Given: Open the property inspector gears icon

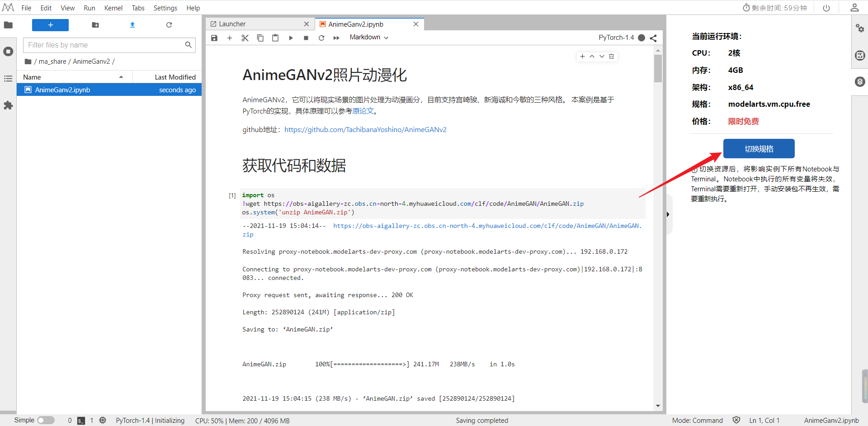Looking at the screenshot, I should tap(860, 28).
